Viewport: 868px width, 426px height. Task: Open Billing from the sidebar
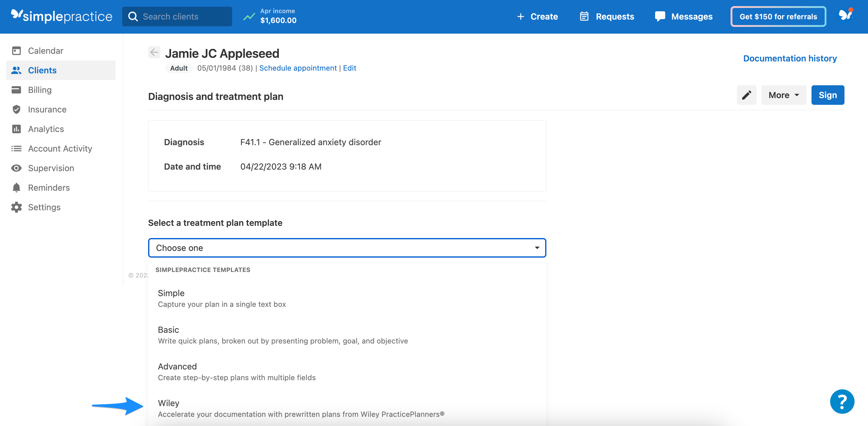tap(40, 90)
